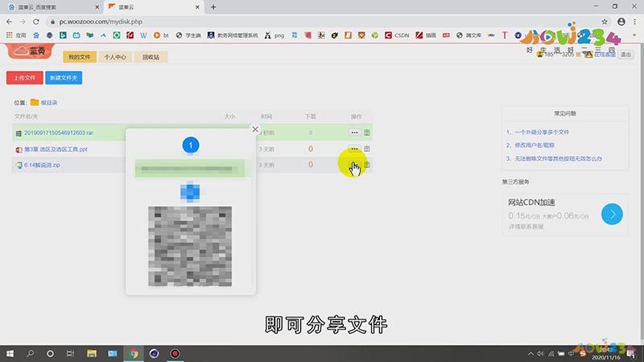Close the share popup with the X button

tap(255, 129)
